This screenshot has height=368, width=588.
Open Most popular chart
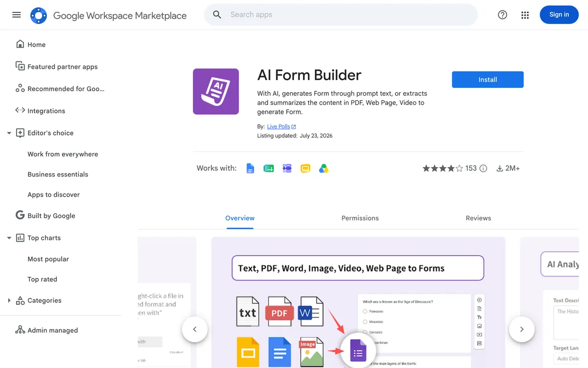click(x=48, y=259)
